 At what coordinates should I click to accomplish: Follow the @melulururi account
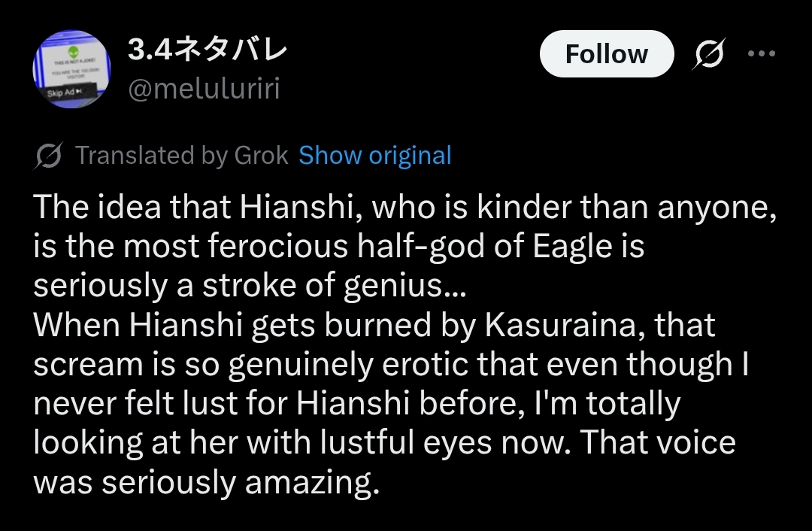click(607, 54)
